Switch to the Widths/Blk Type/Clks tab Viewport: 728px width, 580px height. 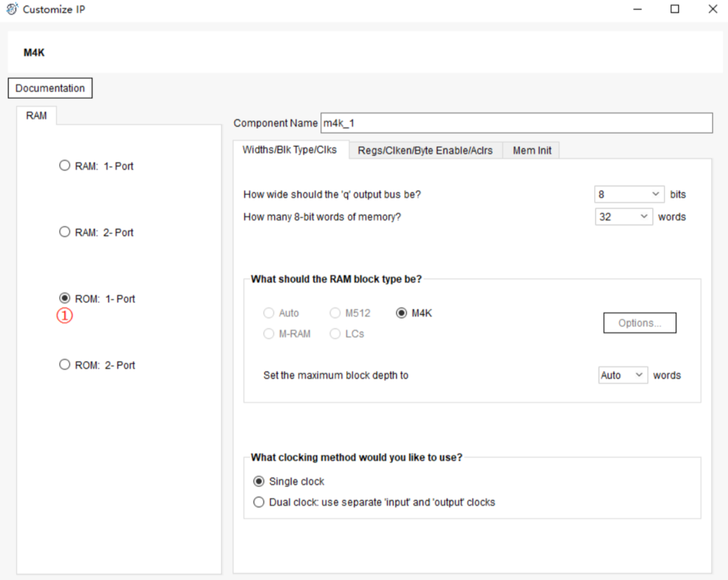pyautogui.click(x=289, y=150)
